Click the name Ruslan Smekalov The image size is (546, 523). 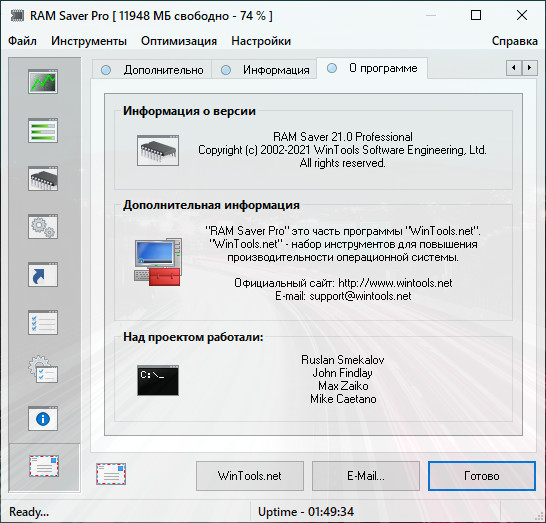coord(343,360)
